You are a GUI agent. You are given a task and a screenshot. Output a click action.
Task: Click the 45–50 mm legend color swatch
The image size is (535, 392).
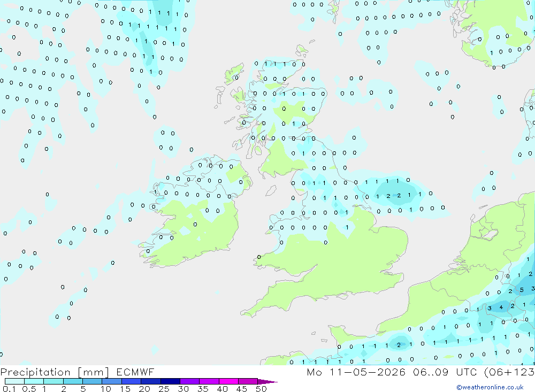coord(248,381)
